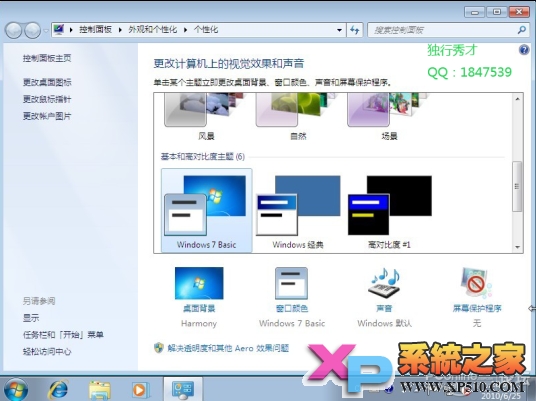Click the search magnifier icon
Screen dimensions: 536x401
pyautogui.click(x=522, y=30)
